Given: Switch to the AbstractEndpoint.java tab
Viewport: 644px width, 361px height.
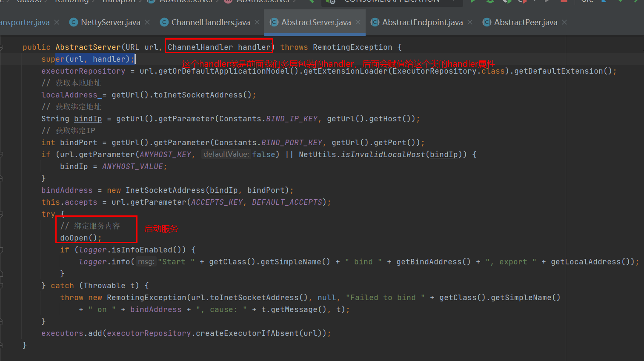Looking at the screenshot, I should [x=422, y=22].
